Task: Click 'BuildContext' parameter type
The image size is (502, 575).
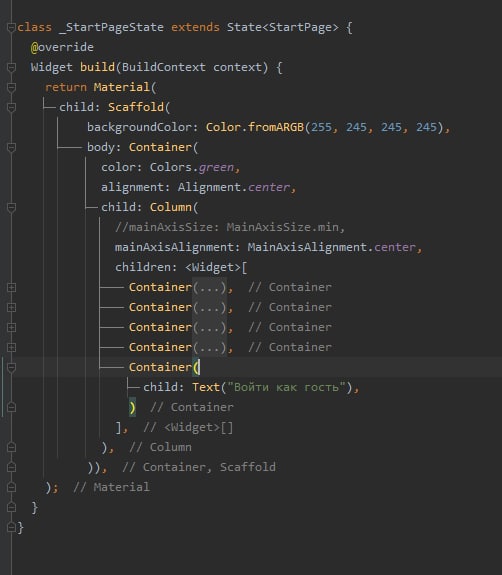Action: point(164,67)
